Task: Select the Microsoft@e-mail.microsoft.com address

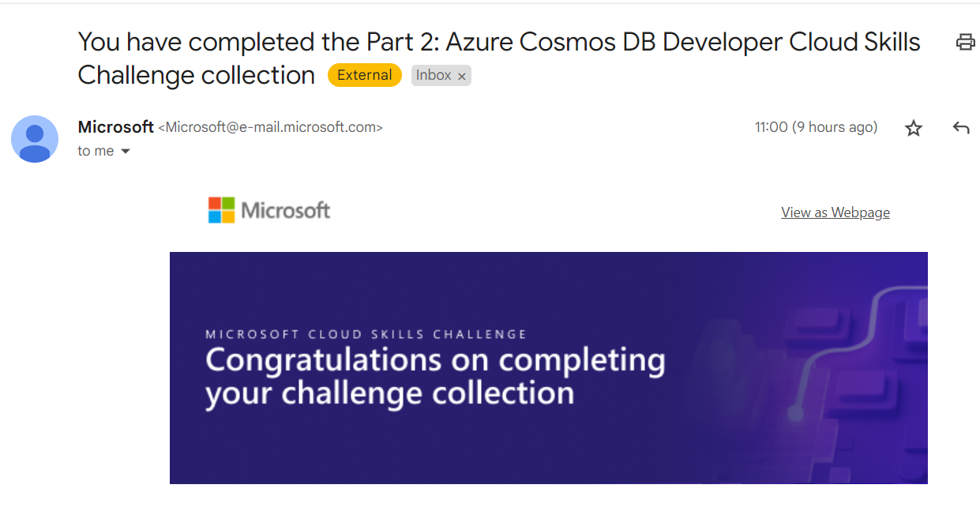Action: point(270,127)
